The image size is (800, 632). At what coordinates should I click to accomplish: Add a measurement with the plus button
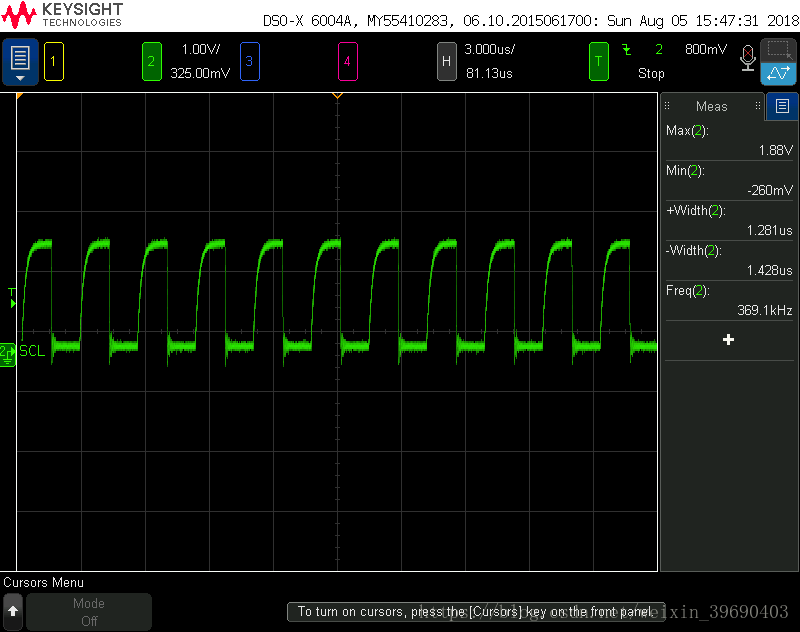click(729, 340)
